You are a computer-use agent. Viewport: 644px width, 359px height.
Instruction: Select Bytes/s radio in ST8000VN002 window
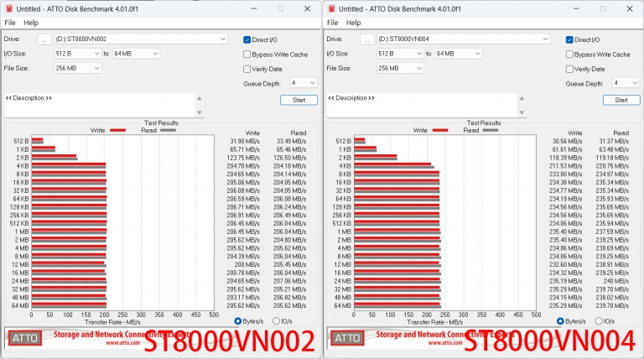[237, 321]
